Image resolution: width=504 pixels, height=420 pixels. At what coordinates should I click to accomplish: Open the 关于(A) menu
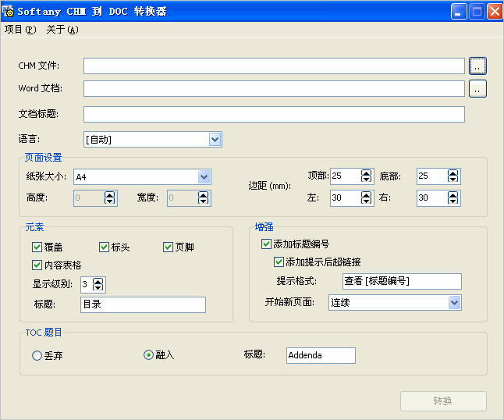click(x=62, y=30)
